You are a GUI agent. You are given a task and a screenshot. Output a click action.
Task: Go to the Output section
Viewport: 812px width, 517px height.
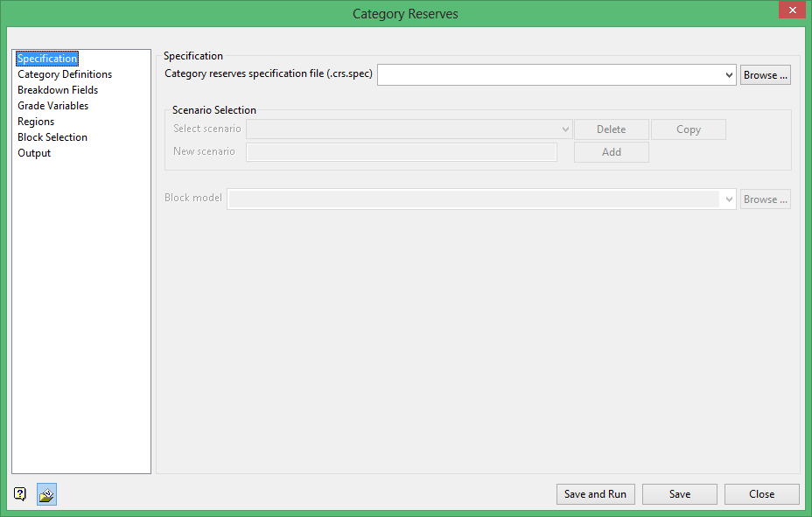34,153
